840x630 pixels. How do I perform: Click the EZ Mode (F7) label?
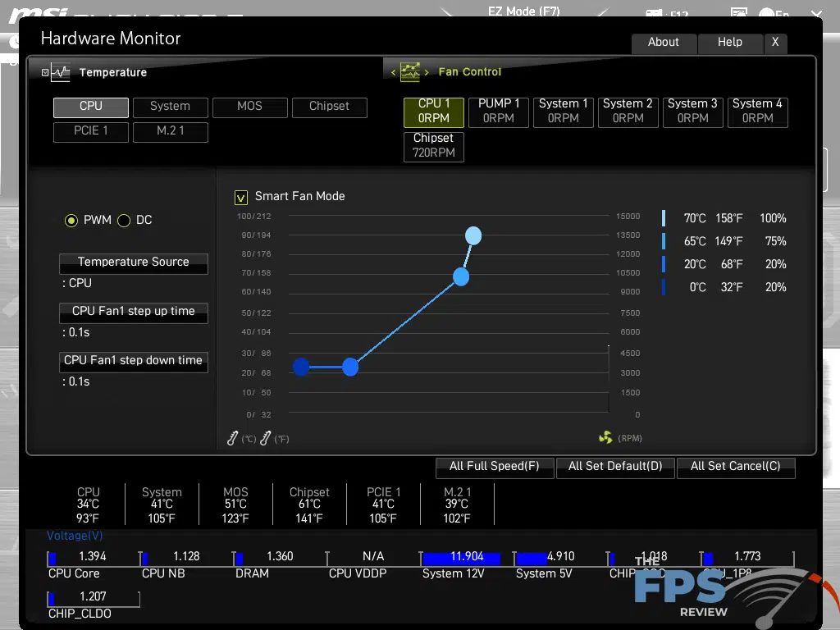(x=524, y=11)
